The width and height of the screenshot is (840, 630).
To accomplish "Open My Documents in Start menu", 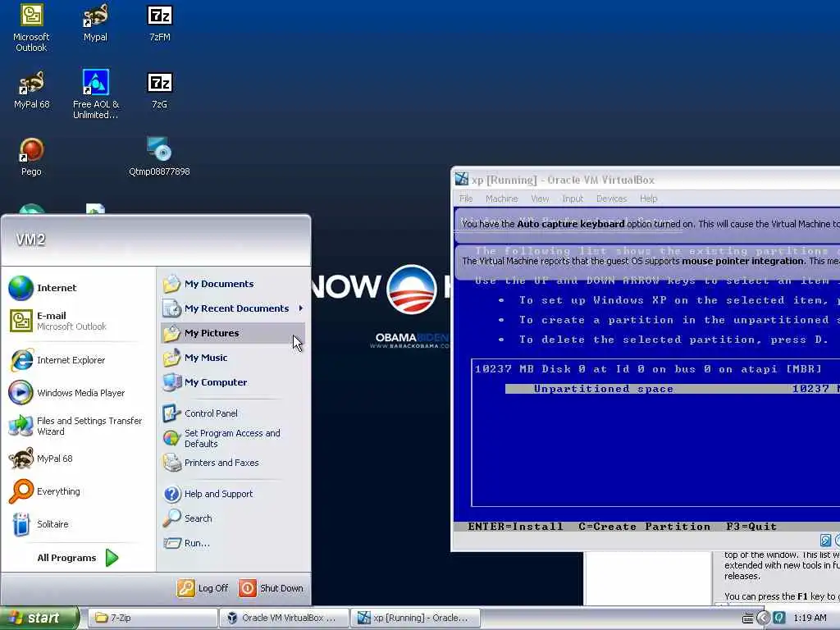I will coord(232,284).
